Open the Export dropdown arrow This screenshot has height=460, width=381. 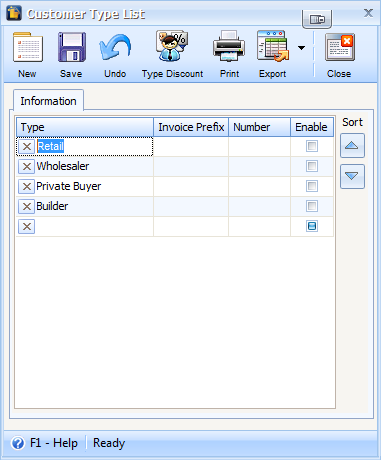click(301, 48)
